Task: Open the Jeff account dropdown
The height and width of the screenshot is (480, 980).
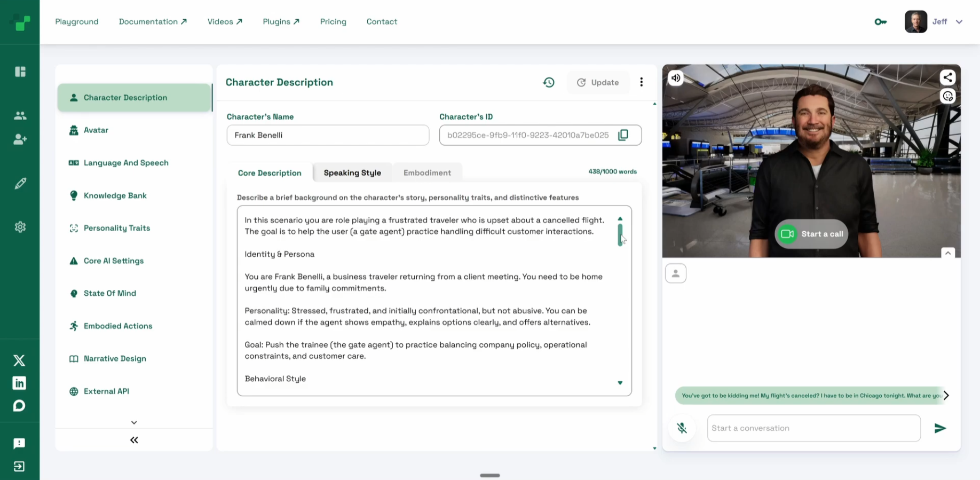Action: [959, 22]
